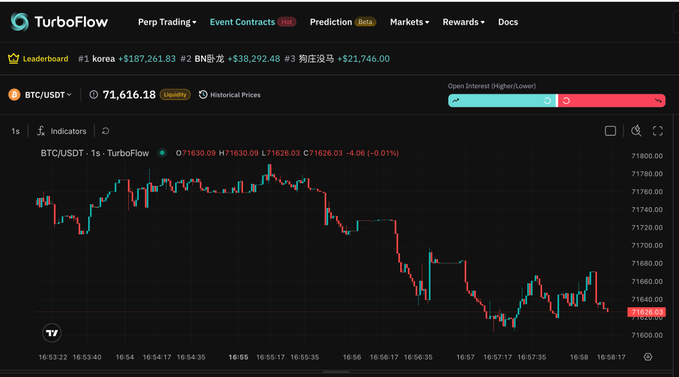Click the Leaderboard crown icon

pos(13,58)
